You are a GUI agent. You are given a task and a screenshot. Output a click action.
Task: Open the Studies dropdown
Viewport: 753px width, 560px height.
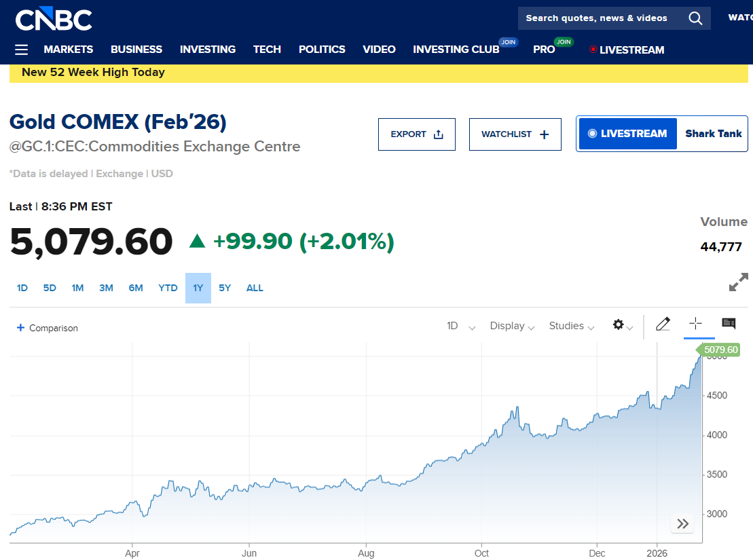[x=571, y=326]
